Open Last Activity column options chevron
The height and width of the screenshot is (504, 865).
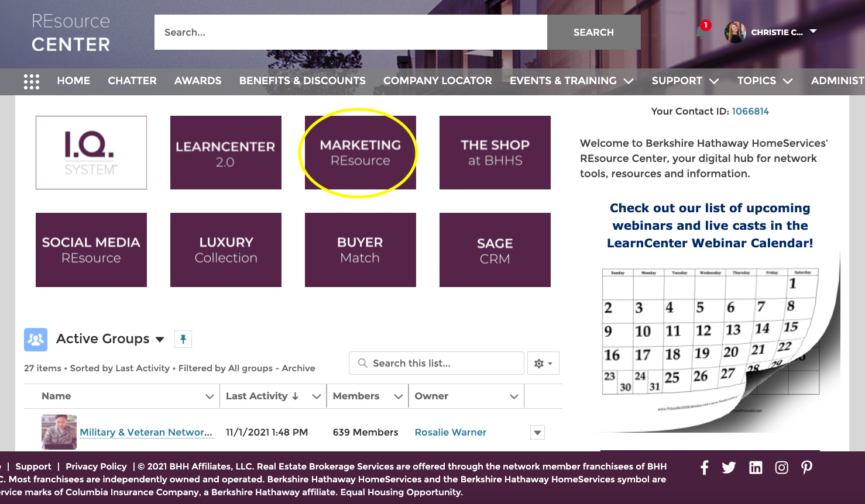tap(317, 396)
